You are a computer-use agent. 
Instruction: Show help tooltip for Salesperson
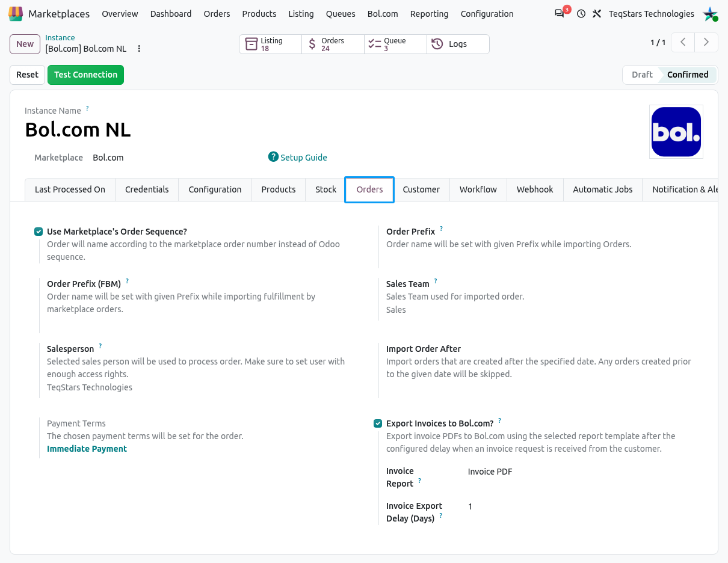100,346
